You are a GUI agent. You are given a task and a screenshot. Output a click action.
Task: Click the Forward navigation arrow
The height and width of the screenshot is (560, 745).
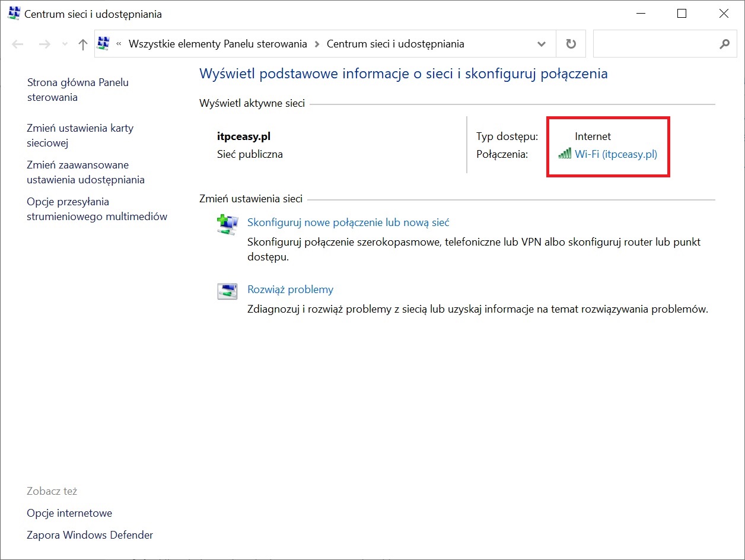44,44
